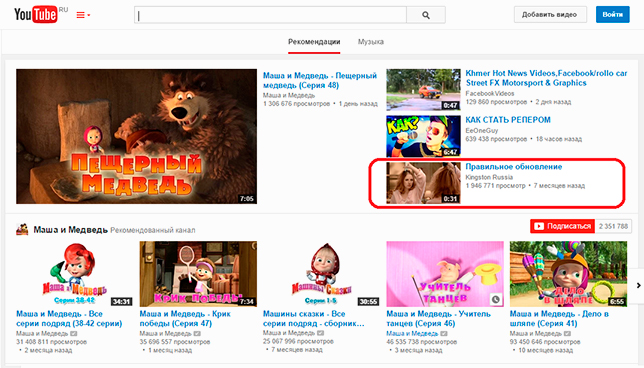The height and width of the screenshot is (368, 644).
Task: Show next videos with the shelf arrow
Action: (638, 285)
